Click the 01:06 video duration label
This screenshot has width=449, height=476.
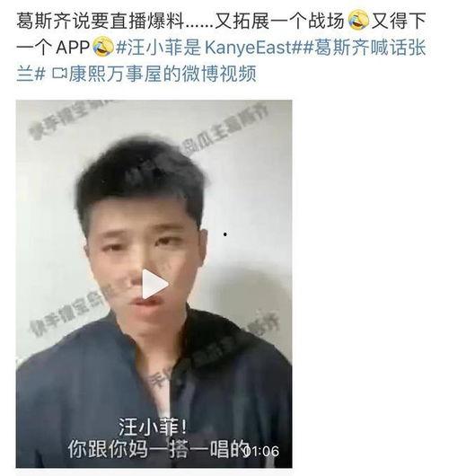(261, 451)
